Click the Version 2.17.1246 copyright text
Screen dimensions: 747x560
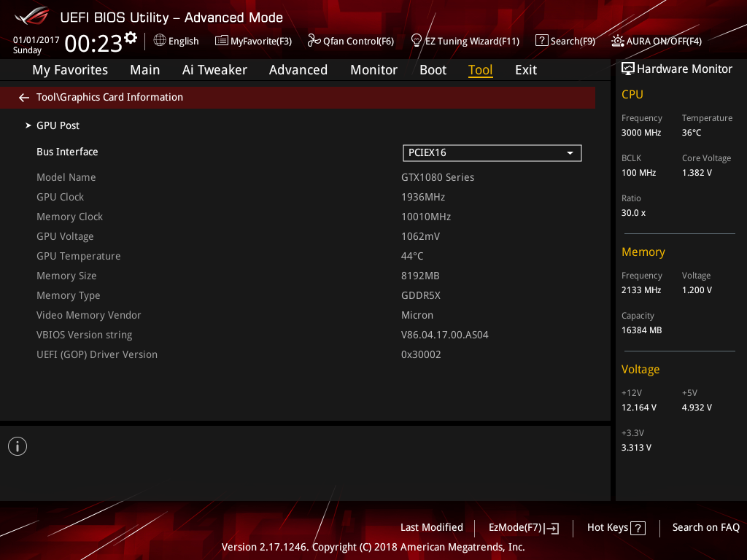click(373, 547)
